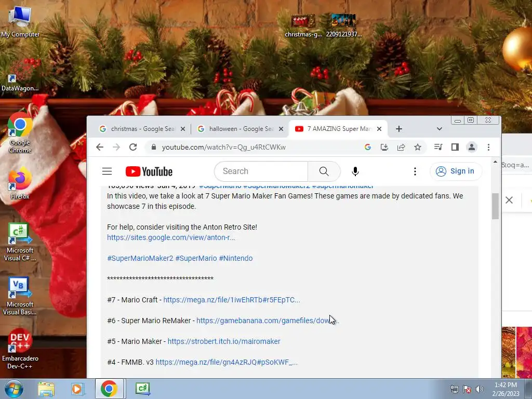
Task: Click the address bar URL
Action: pos(223,147)
